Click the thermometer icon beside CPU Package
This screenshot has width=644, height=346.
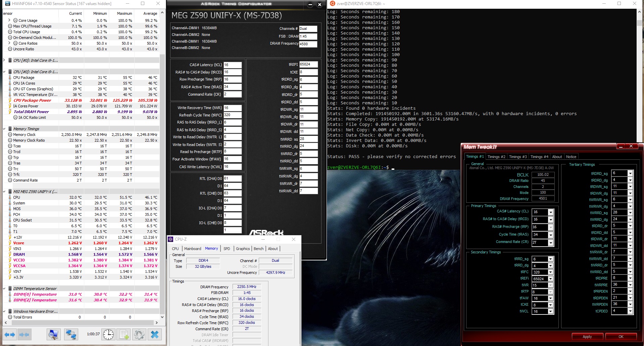coord(10,78)
